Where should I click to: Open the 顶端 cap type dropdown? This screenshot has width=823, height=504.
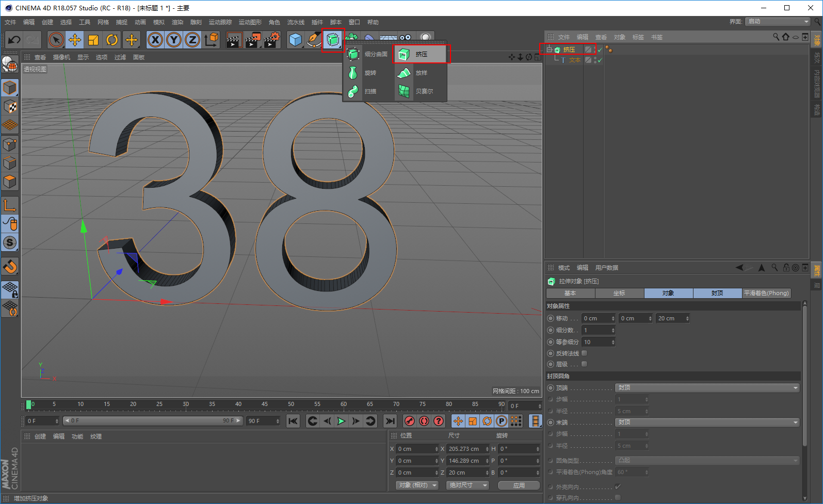(x=707, y=388)
